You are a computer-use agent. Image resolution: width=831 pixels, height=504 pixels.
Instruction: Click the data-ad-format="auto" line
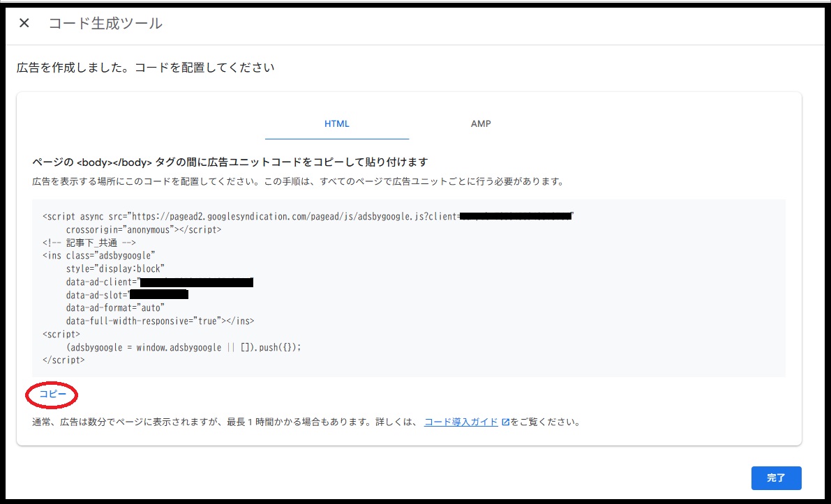coord(116,307)
